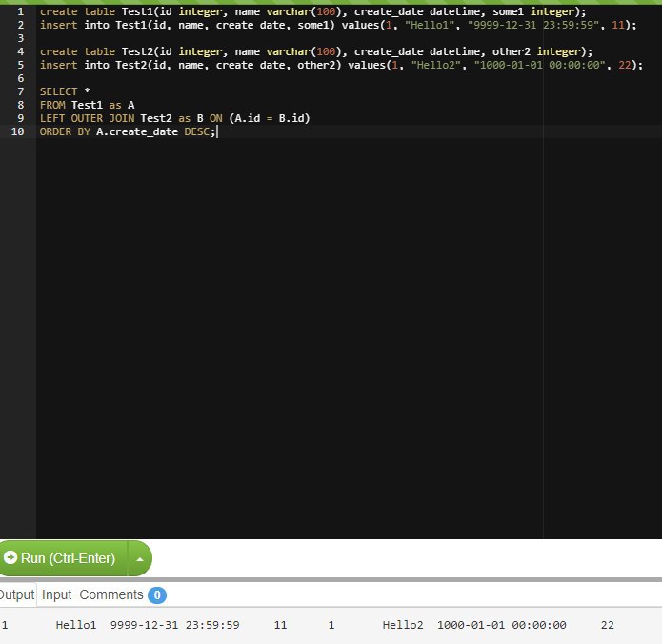The width and height of the screenshot is (662, 644).
Task: Place cursor at end of line 10
Action: 217,131
